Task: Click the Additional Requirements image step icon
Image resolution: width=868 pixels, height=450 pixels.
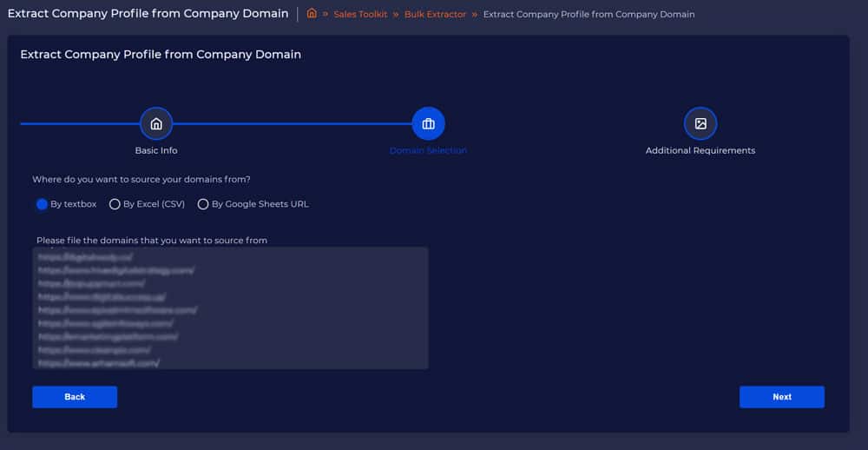Action: [x=700, y=123]
